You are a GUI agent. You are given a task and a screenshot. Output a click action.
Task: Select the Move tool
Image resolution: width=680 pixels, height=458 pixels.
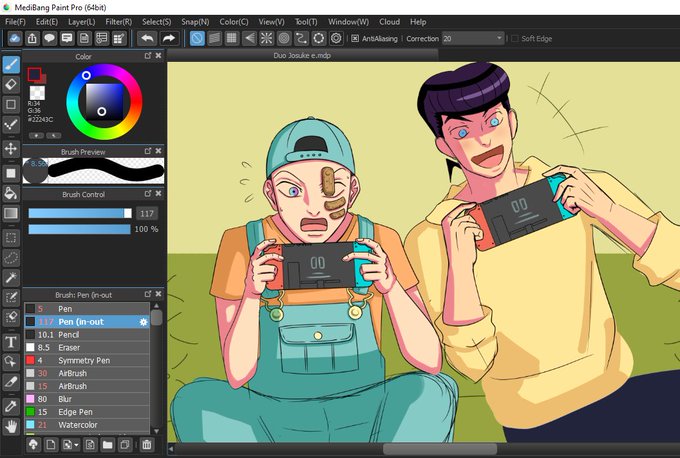[x=11, y=149]
